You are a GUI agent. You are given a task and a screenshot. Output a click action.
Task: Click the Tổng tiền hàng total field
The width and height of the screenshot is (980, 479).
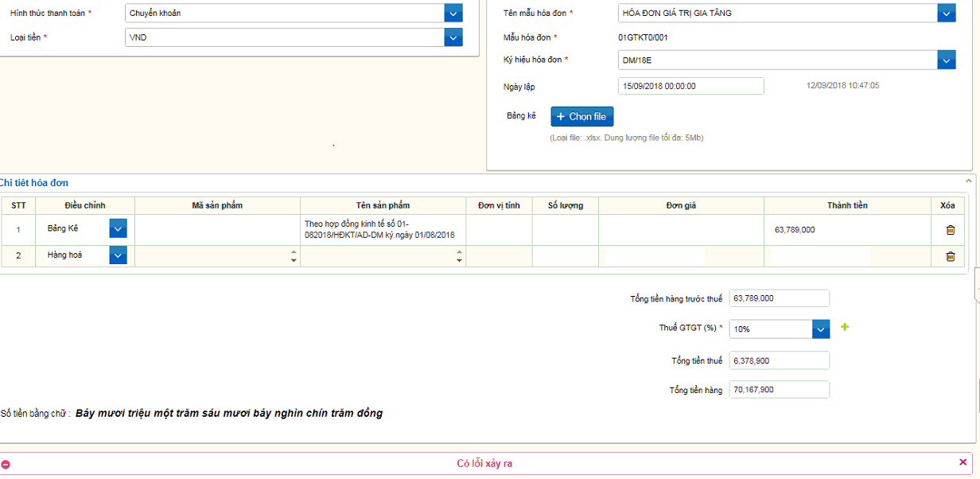coord(779,390)
